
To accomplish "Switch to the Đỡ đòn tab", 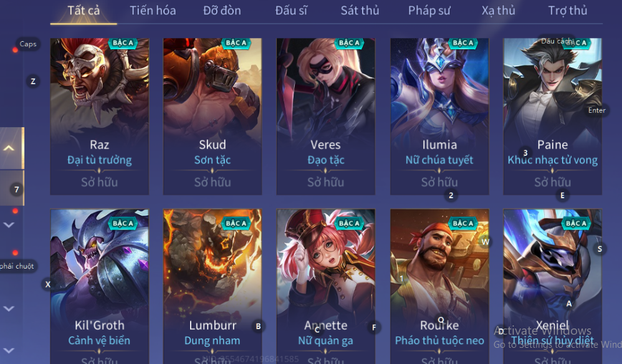I will pyautogui.click(x=222, y=11).
